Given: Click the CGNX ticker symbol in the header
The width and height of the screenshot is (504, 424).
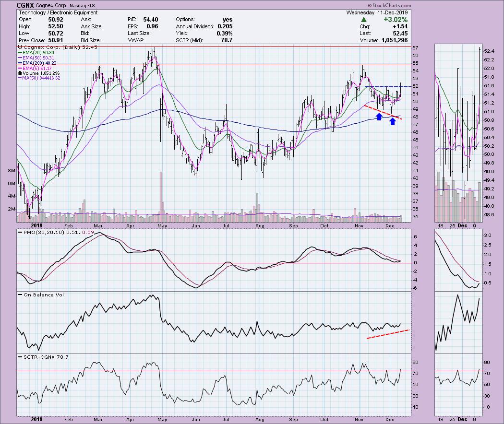Looking at the screenshot, I should (x=25, y=5).
